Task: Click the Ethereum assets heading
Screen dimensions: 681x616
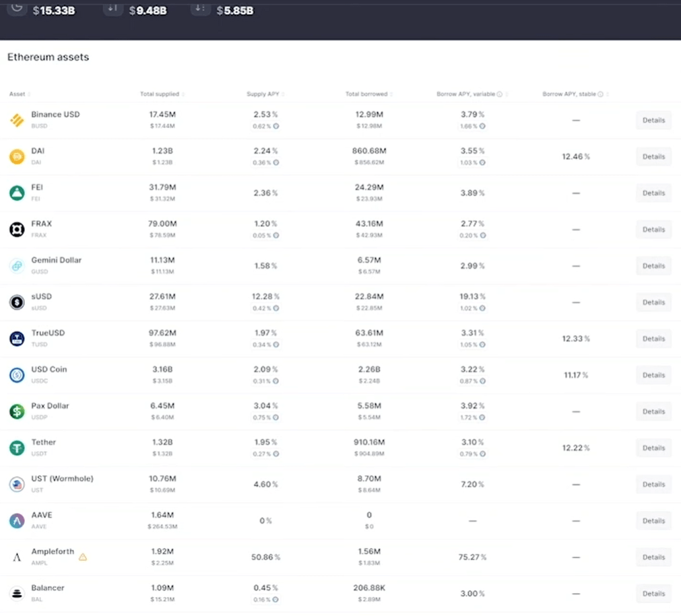Action: (x=48, y=57)
